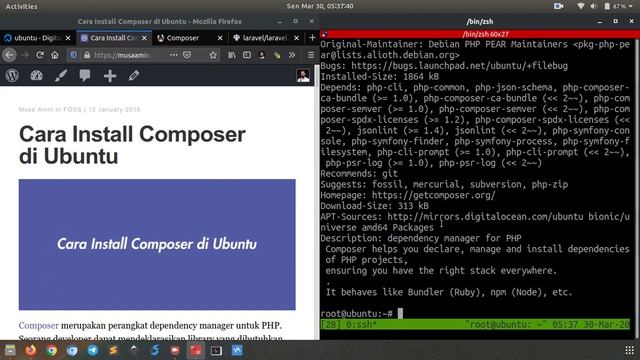Screen dimensions: 640x360
Task: Save the page to Pocket
Action: (187, 55)
